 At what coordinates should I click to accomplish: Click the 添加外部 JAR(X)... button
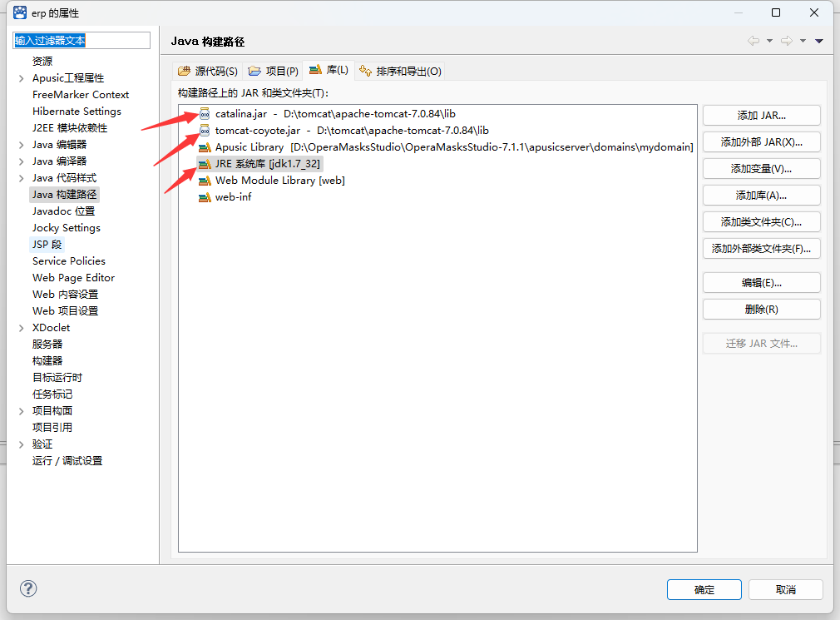(x=761, y=142)
